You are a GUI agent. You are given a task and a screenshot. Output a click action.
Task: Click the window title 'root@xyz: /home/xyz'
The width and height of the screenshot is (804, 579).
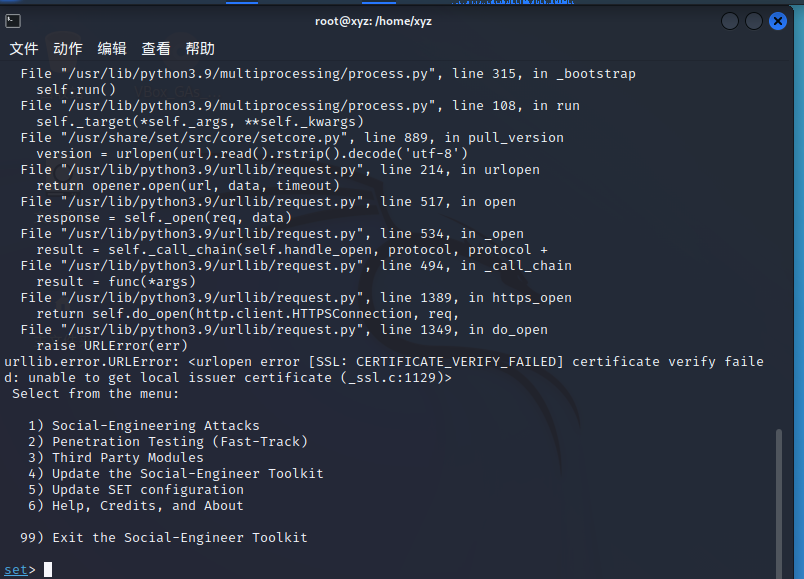(373, 21)
